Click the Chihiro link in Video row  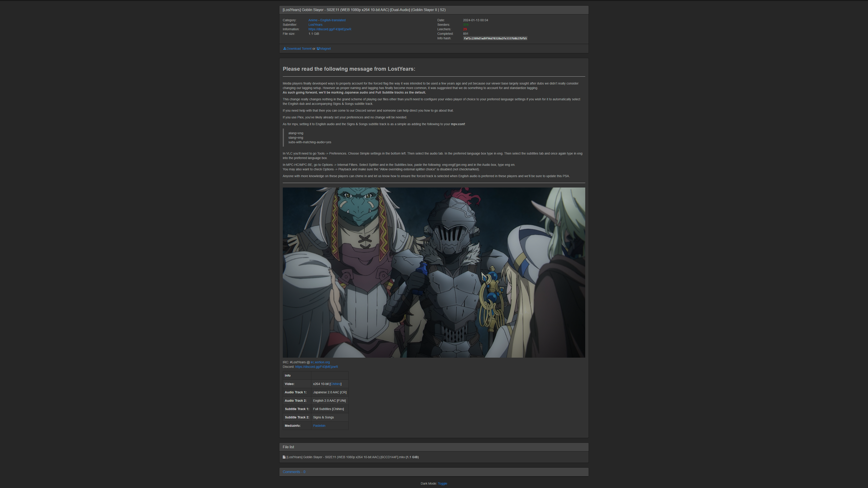[x=335, y=384]
